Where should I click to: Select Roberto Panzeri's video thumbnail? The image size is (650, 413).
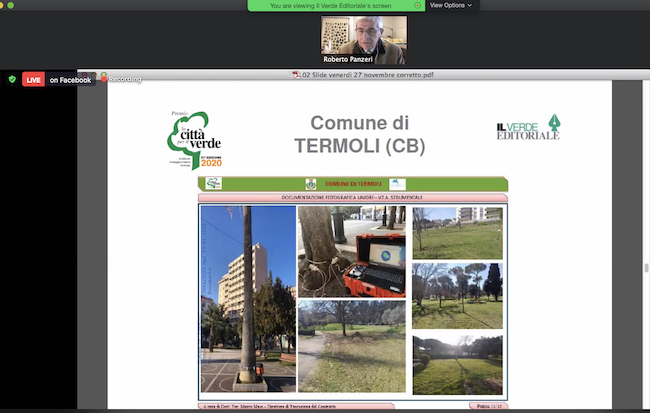(x=364, y=40)
